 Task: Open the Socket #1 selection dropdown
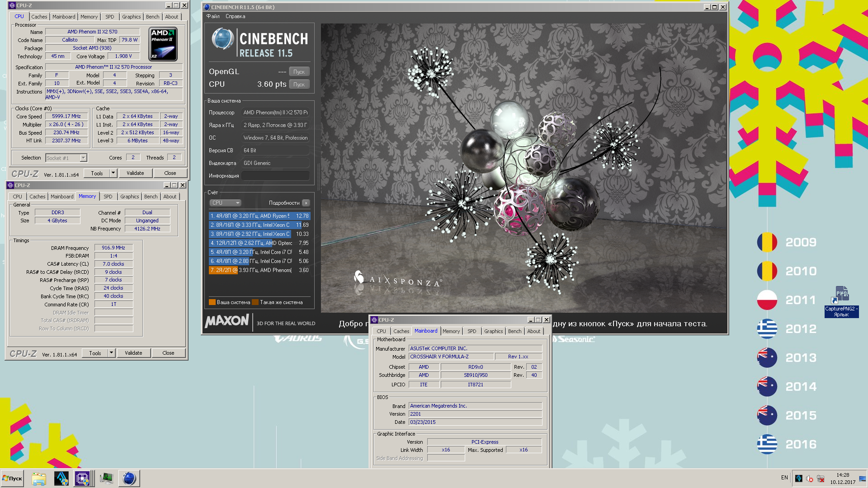coord(66,158)
